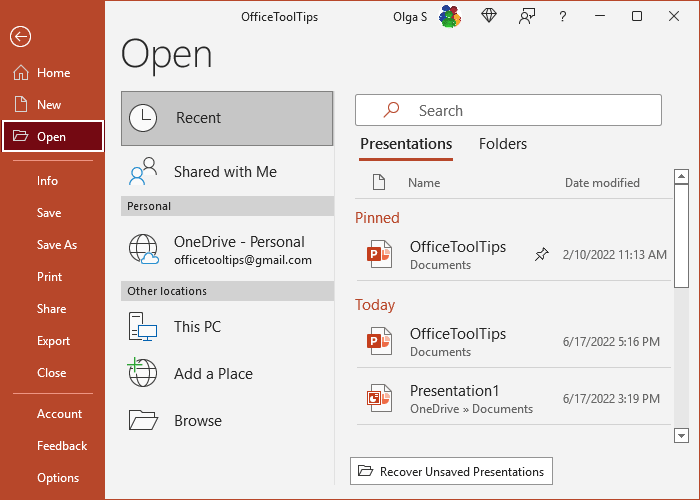
Task: Click the Add a Place globe icon
Action: pos(142,372)
